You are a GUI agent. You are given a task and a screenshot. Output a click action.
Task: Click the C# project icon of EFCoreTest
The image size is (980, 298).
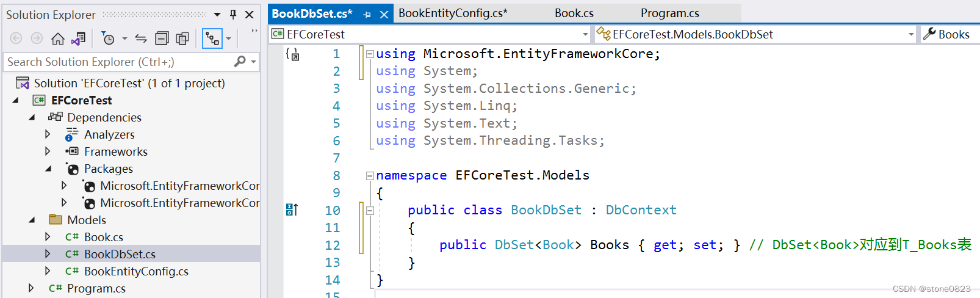point(39,100)
